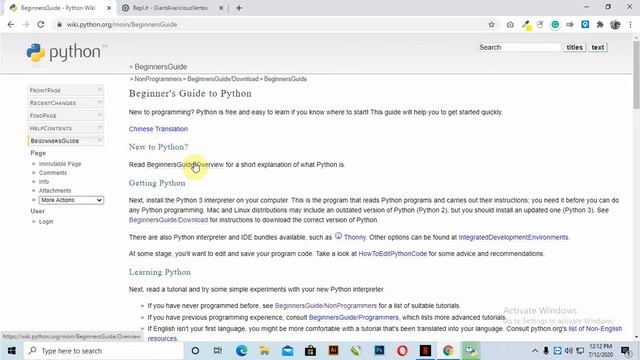Open the Attachments link
The height and width of the screenshot is (360, 640).
tap(55, 191)
